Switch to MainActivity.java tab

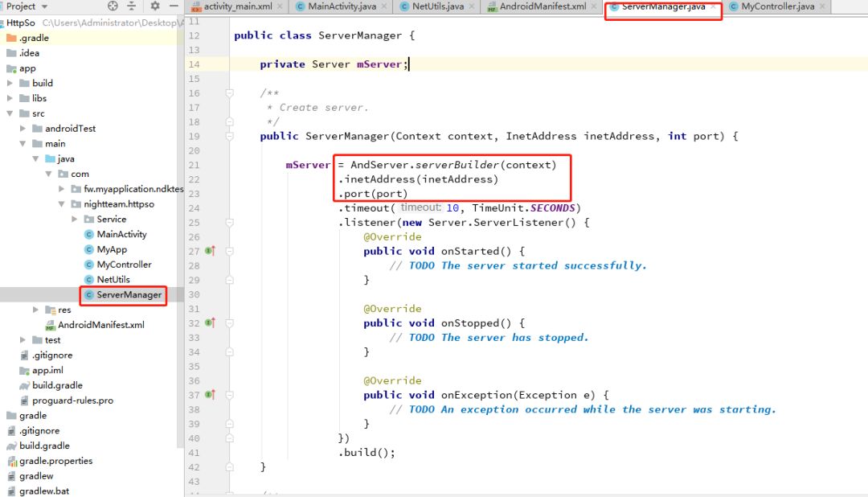click(x=342, y=6)
